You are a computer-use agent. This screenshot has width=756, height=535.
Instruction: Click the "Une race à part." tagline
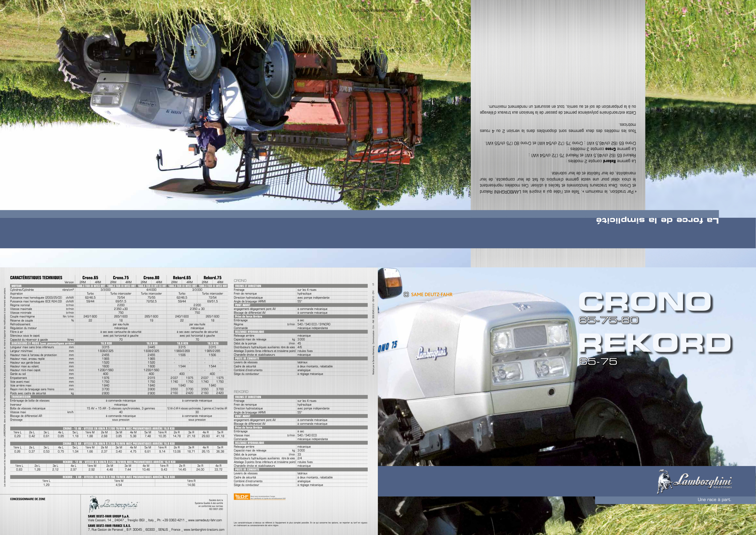pos(714,500)
